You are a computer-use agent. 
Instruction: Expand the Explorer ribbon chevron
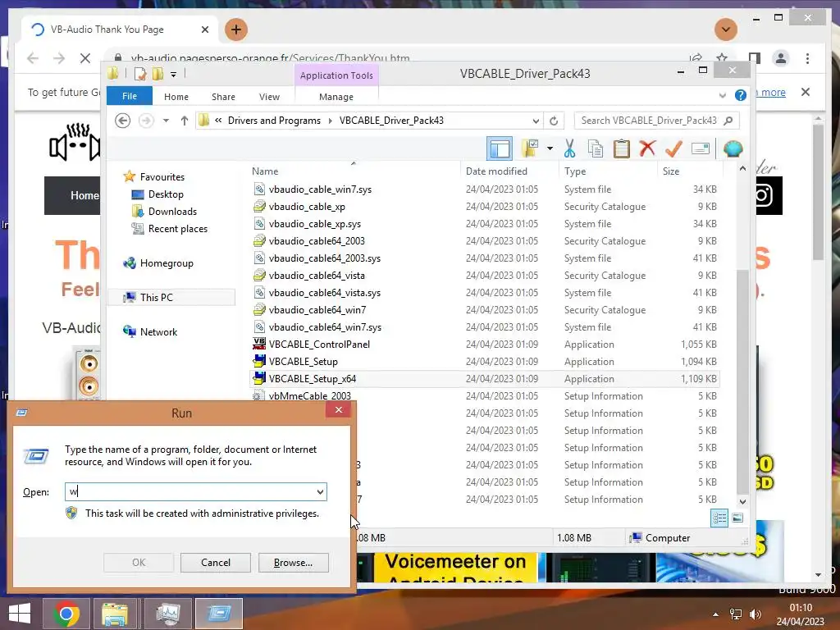click(x=722, y=95)
